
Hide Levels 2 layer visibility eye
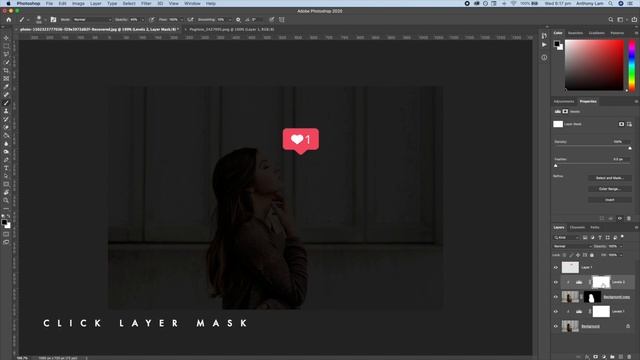pyautogui.click(x=556, y=282)
